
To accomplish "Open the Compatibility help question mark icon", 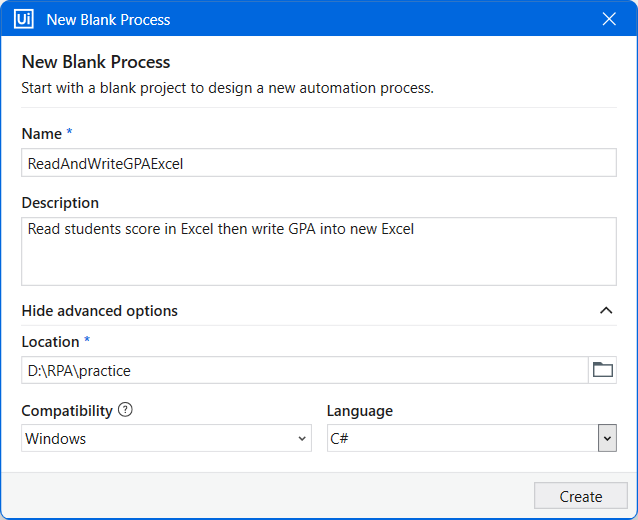I will (125, 409).
